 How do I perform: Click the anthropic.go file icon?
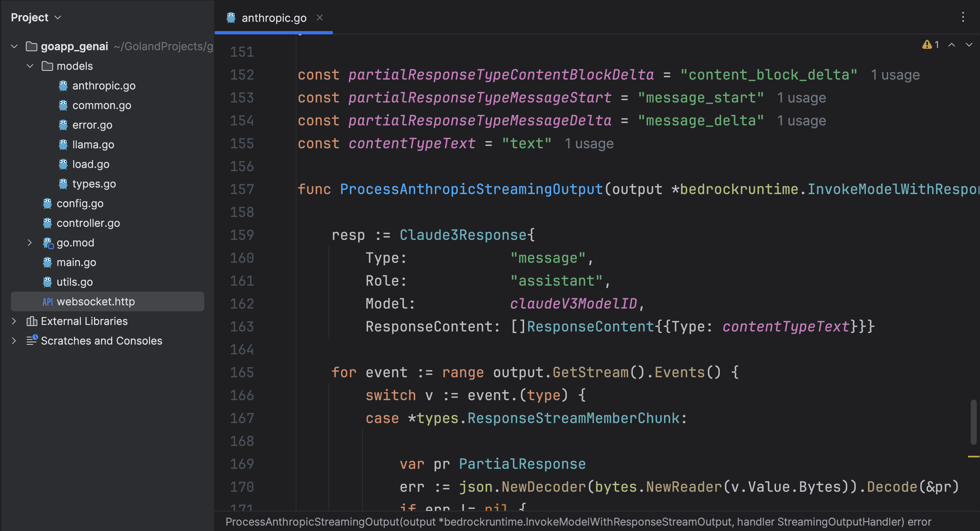coord(63,86)
